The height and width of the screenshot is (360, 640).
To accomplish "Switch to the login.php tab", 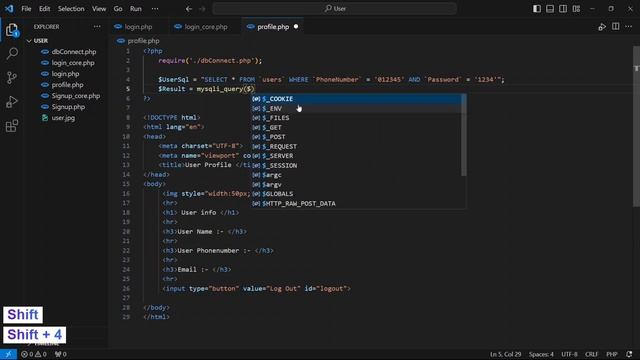I will [138, 27].
